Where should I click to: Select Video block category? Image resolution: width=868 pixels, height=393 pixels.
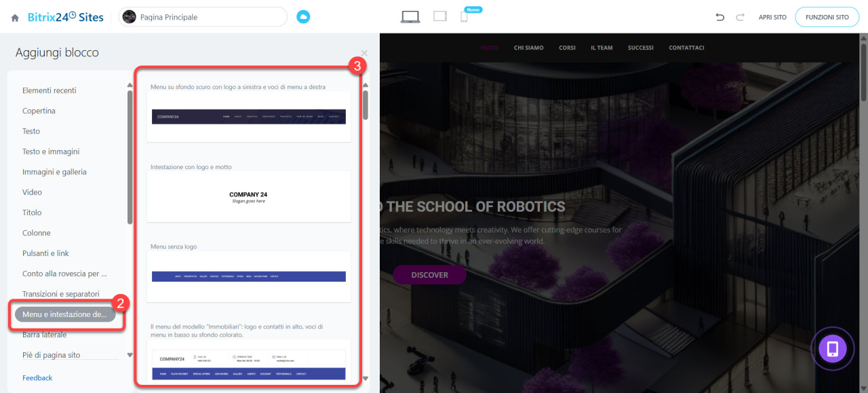click(x=32, y=192)
